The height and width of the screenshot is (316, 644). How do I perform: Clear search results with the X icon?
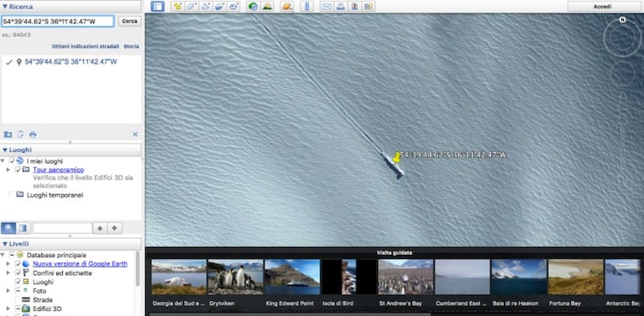(x=135, y=134)
